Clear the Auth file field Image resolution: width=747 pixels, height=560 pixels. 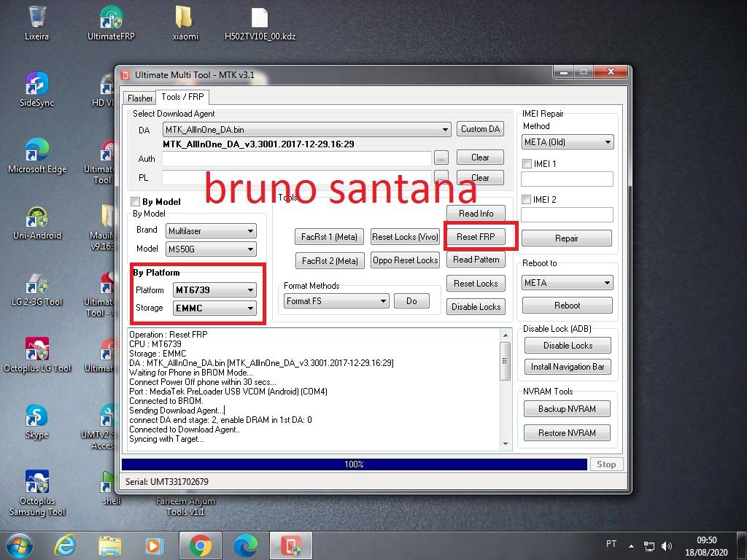click(x=480, y=157)
